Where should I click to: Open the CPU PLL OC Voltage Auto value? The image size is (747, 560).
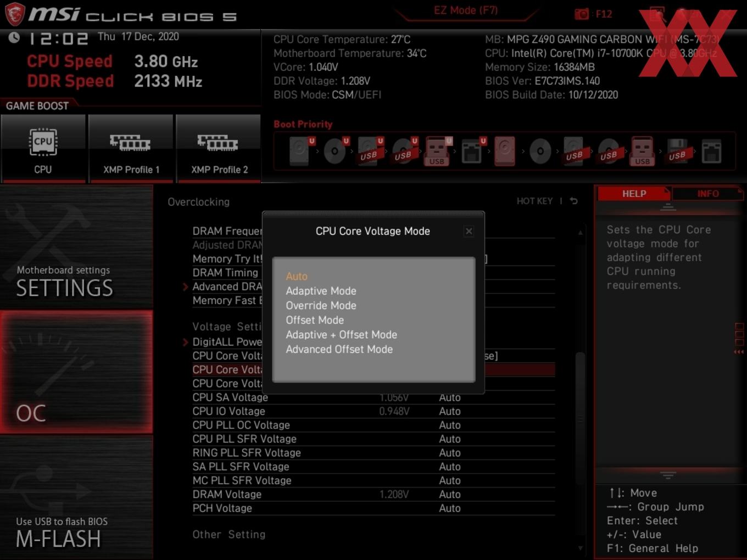[449, 425]
